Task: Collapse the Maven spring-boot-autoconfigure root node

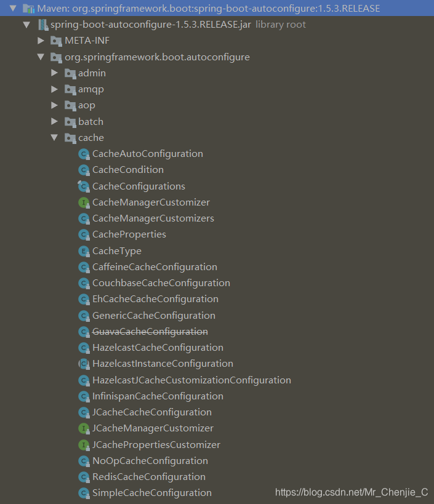Action: pyautogui.click(x=13, y=8)
